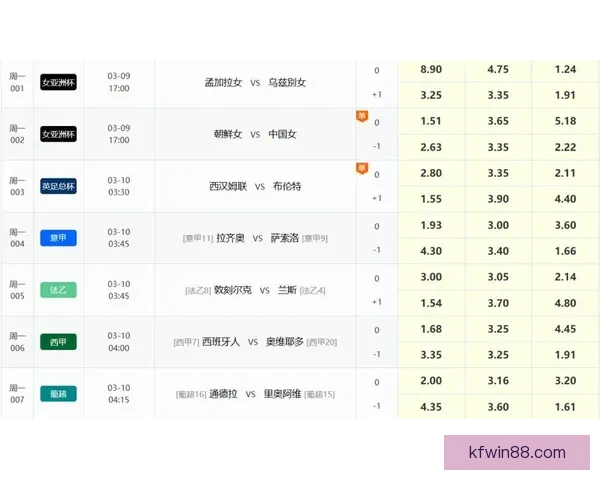
Task: Open the 通德拉 team name
Action: pyautogui.click(x=223, y=394)
